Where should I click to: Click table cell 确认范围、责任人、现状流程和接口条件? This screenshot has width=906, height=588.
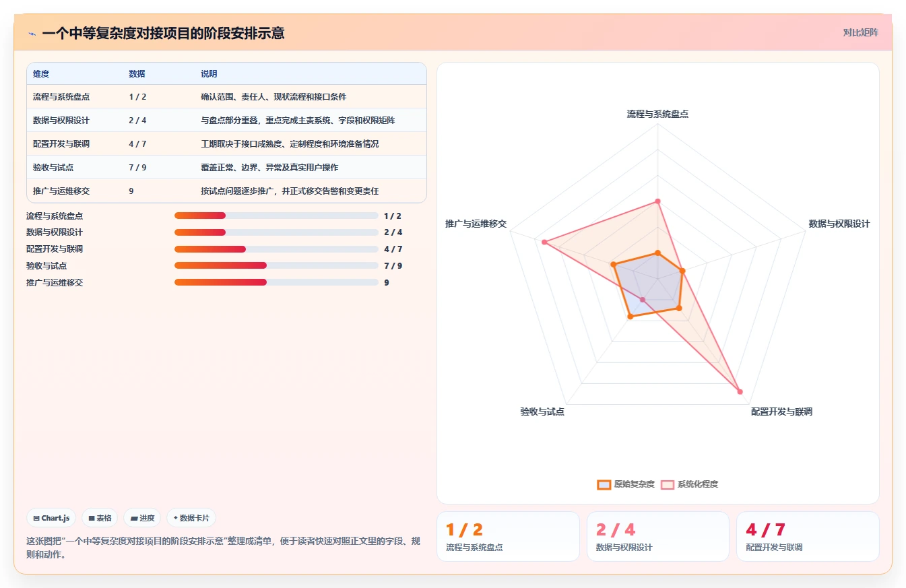click(x=273, y=97)
